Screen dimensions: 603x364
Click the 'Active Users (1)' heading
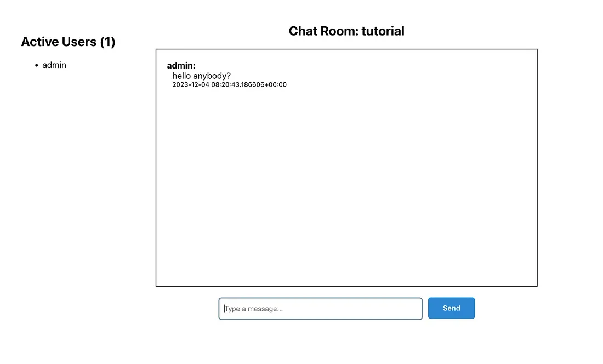click(68, 42)
